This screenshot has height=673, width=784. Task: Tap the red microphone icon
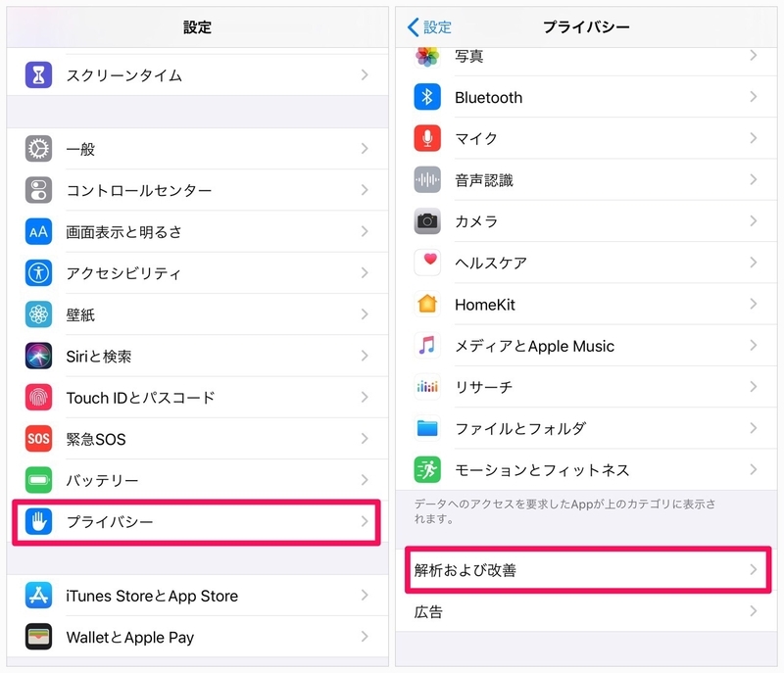[427, 138]
